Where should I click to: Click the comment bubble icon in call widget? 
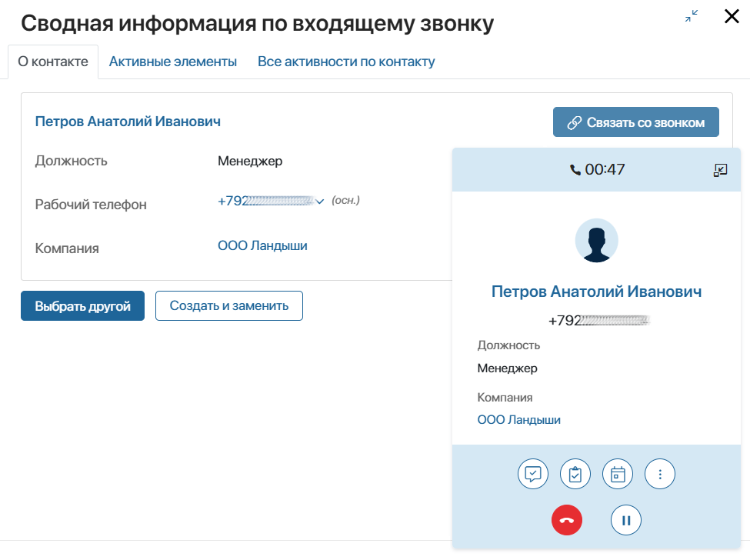point(533,474)
